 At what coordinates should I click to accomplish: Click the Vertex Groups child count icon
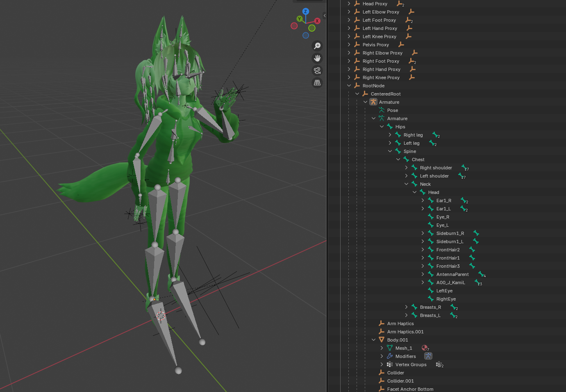439,365
